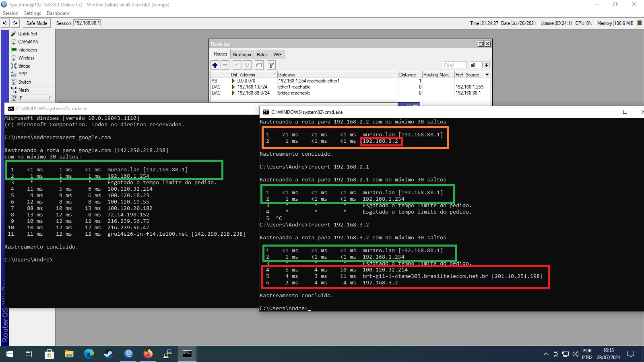This screenshot has width=644, height=362.
Task: Open Firefox from the taskbar
Action: (148, 354)
